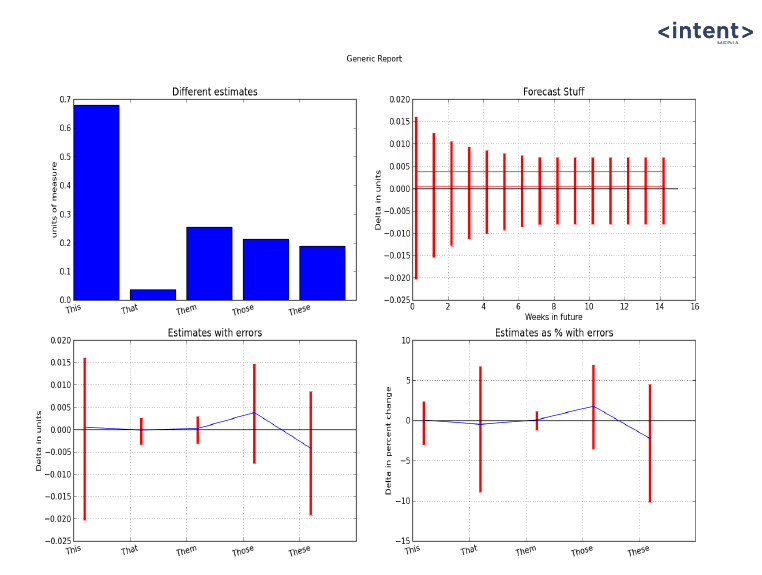Click the Intent Media logo
This screenshot has width=762, height=575.
tap(705, 33)
